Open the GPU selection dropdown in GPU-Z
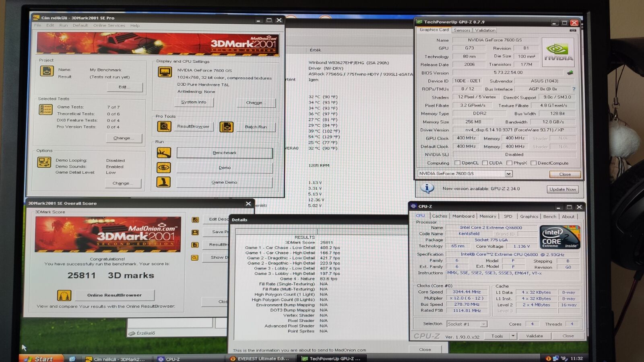This screenshot has height=362, width=644. click(x=509, y=174)
